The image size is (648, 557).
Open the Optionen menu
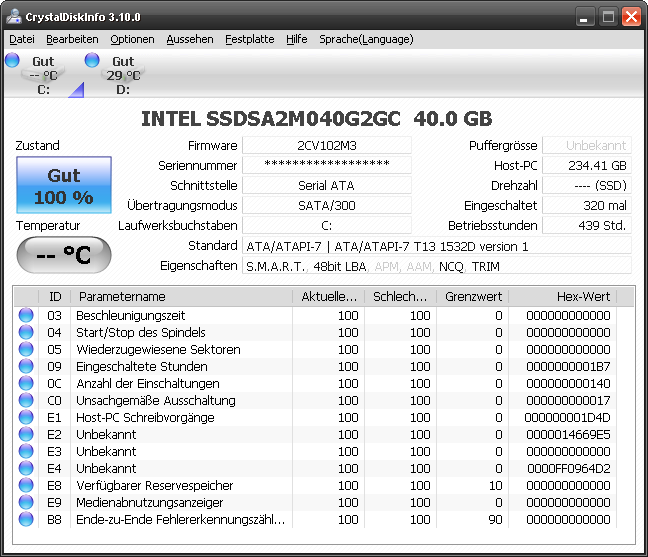132,39
